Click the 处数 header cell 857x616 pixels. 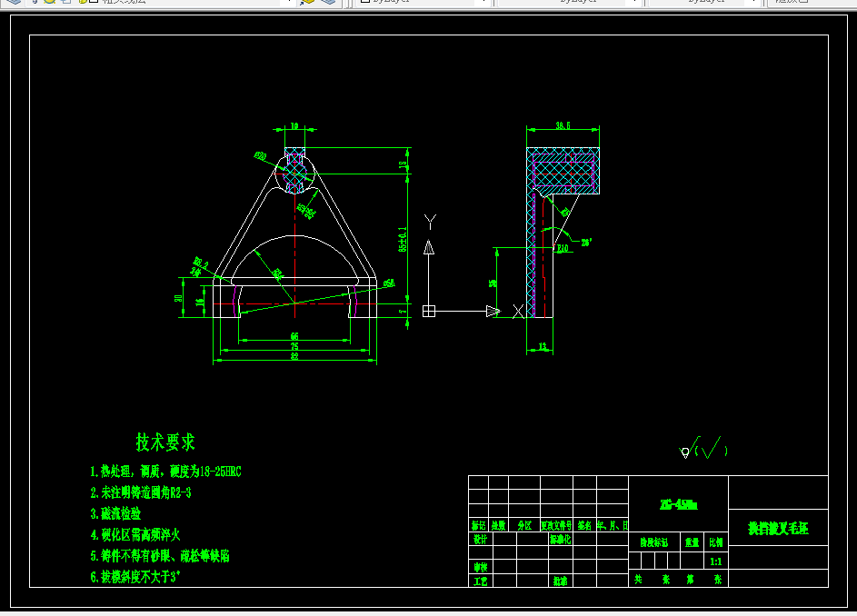pos(498,525)
